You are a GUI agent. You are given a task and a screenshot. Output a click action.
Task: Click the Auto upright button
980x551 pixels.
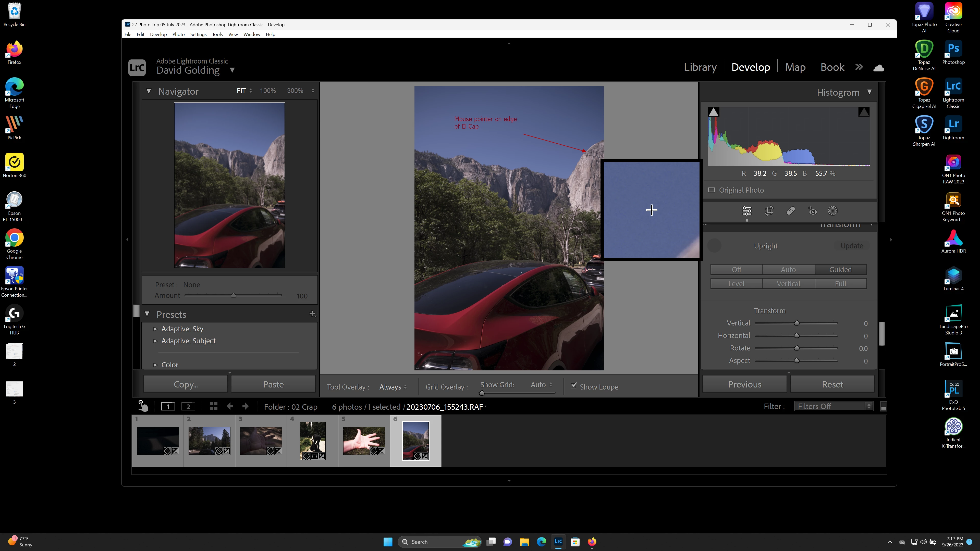(x=788, y=270)
